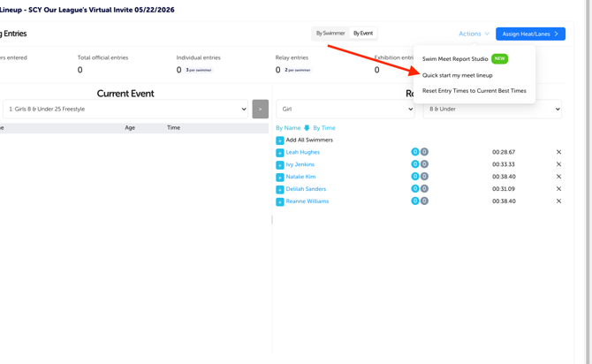This screenshot has height=364, width=592.
Task: Open Delilah Sanders swimmer link
Action: (306, 189)
